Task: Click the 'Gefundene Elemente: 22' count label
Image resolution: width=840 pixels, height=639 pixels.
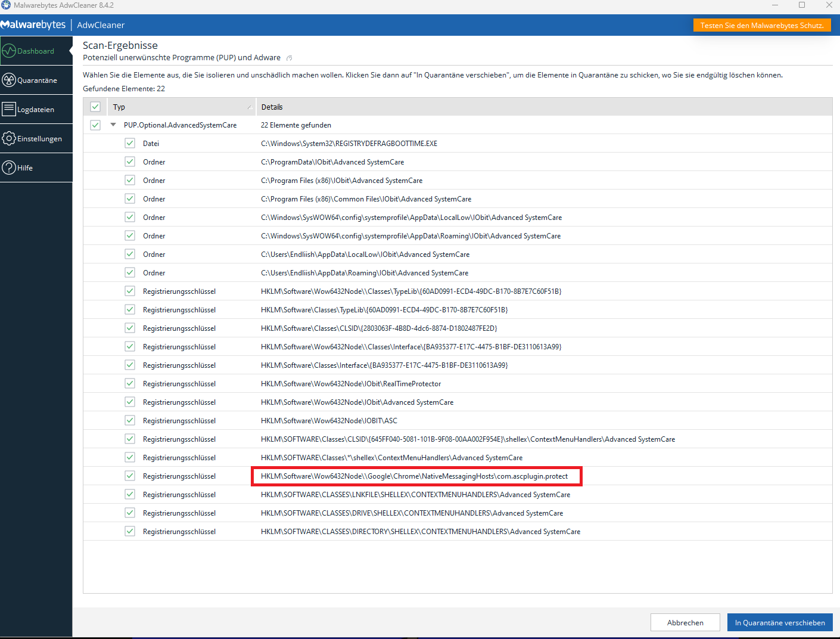Action: pyautogui.click(x=124, y=89)
